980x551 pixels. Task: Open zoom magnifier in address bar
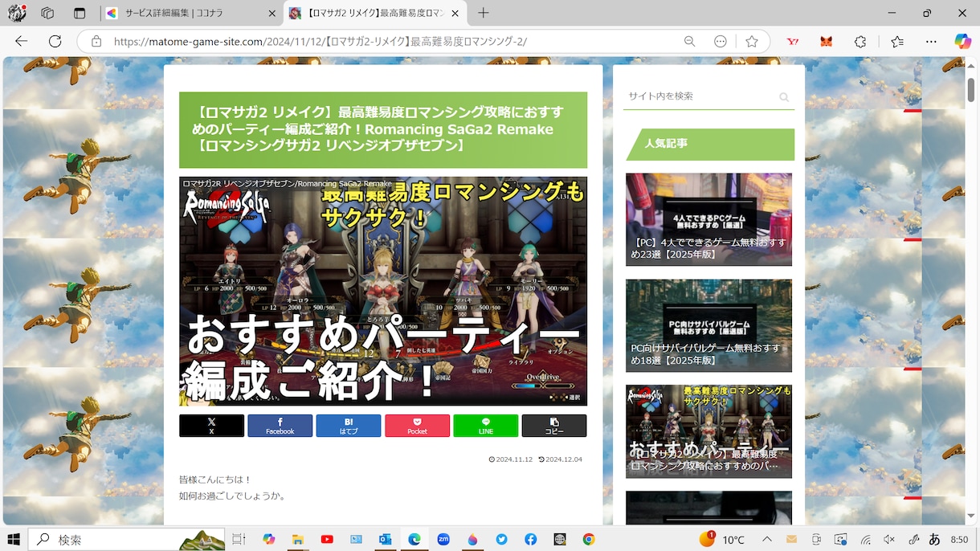tap(689, 41)
